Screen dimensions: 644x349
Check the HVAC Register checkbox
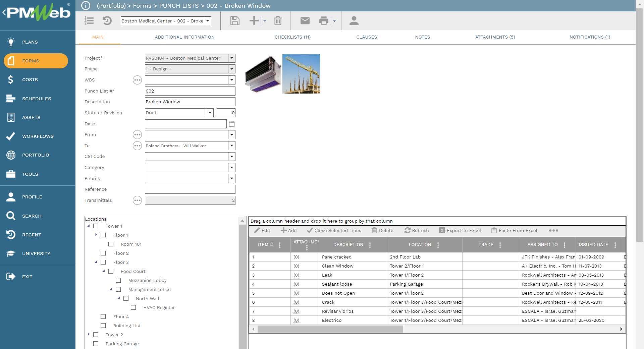(x=133, y=307)
